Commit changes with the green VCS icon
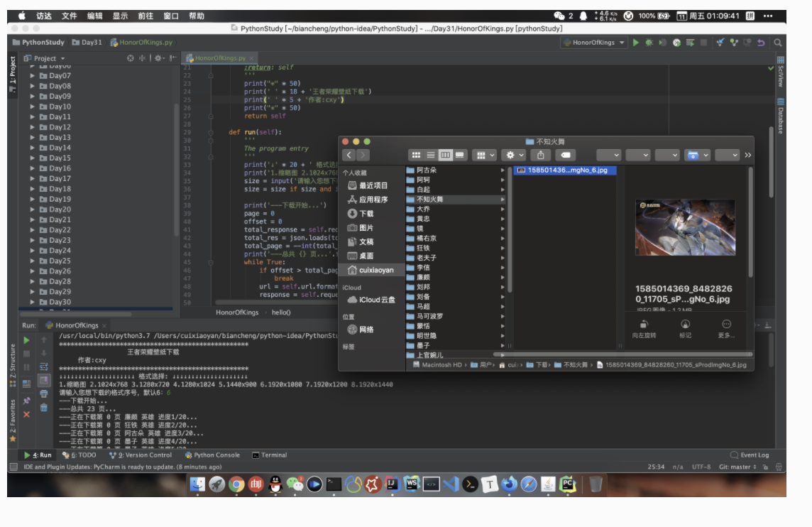 (734, 43)
